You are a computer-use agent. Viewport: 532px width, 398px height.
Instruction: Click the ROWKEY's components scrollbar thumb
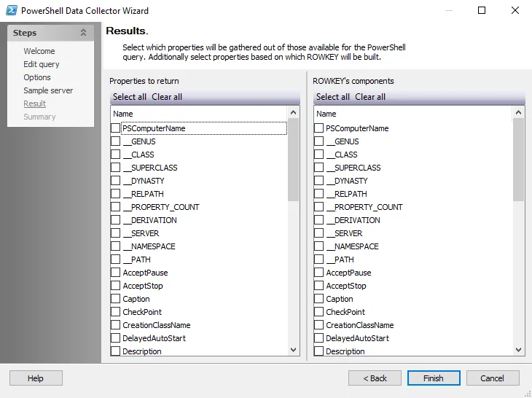(x=518, y=160)
